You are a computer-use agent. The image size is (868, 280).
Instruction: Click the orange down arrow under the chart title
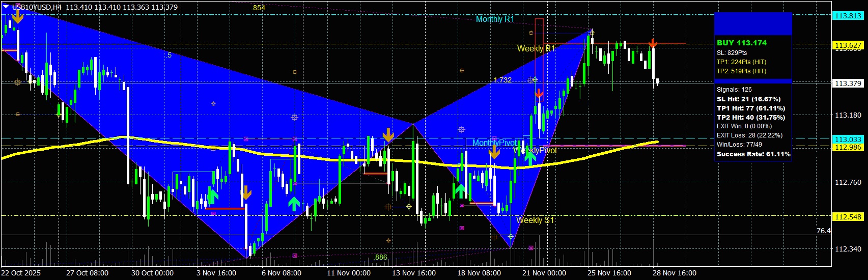[x=18, y=16]
